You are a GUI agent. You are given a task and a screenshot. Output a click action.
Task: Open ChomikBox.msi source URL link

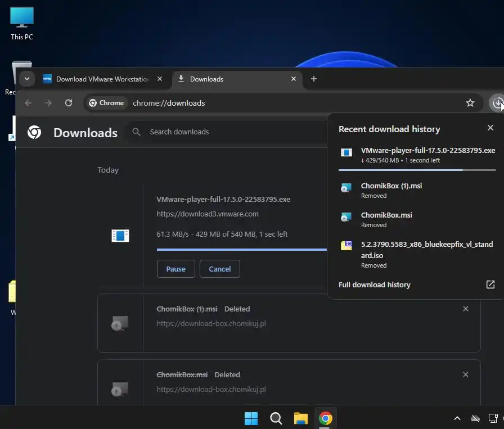click(x=211, y=390)
